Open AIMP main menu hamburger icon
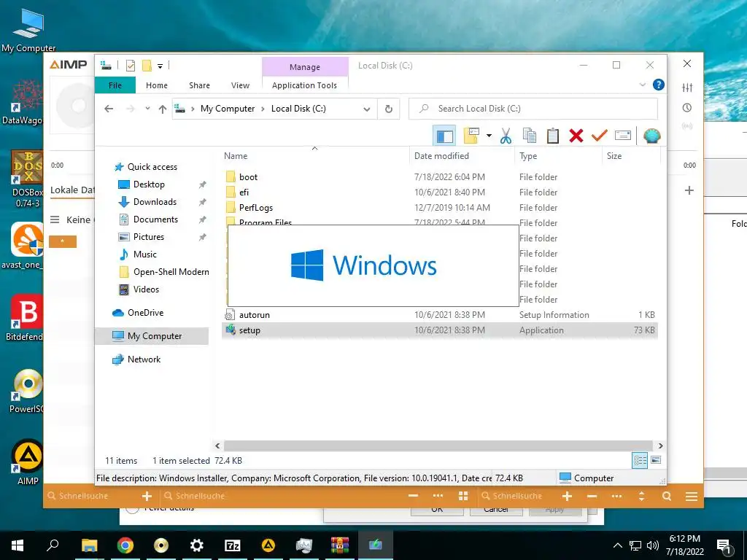This screenshot has height=560, width=747. 692,496
